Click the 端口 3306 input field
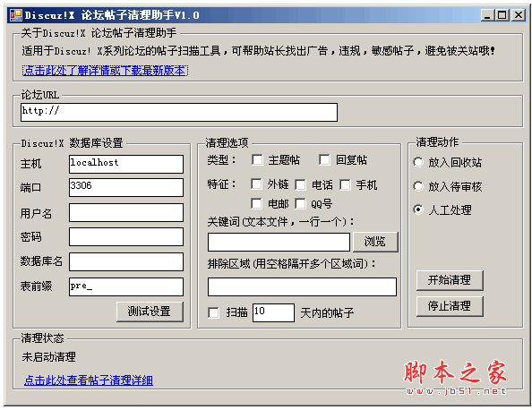This screenshot has height=410, width=532. 126,187
